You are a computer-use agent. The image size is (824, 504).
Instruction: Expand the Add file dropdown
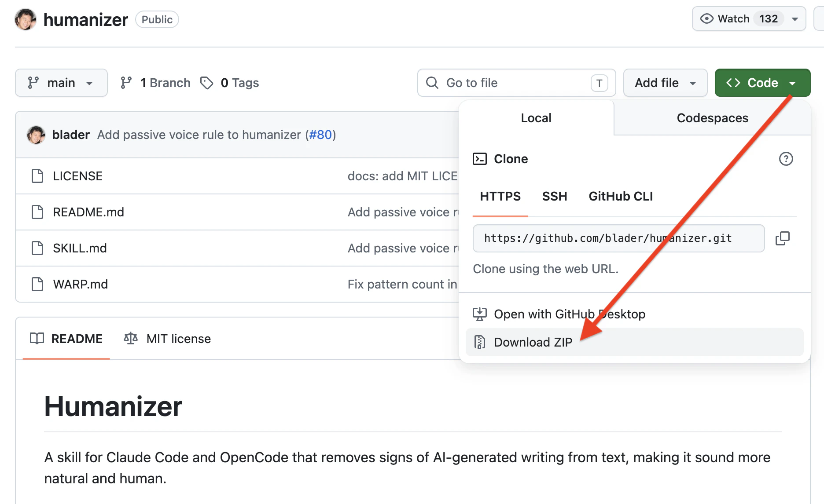(x=665, y=82)
